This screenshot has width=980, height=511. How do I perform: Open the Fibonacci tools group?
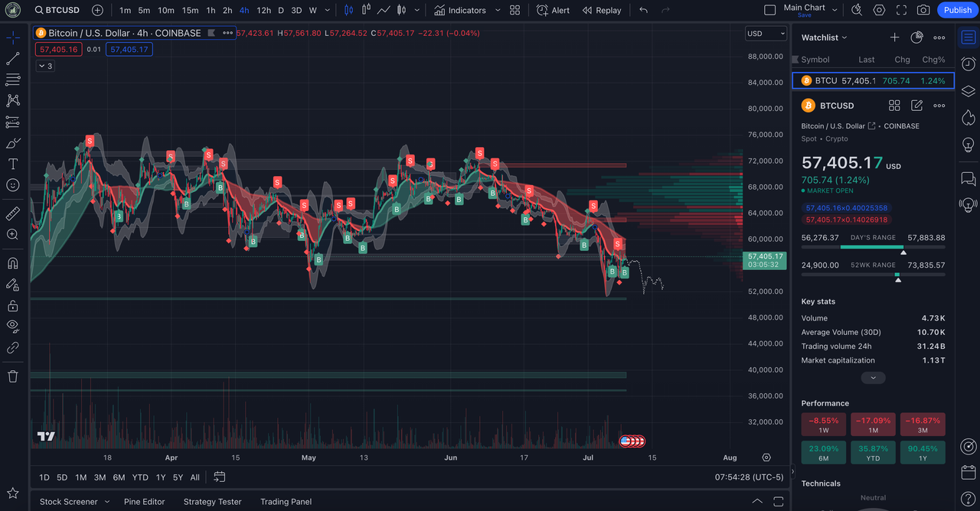(13, 80)
